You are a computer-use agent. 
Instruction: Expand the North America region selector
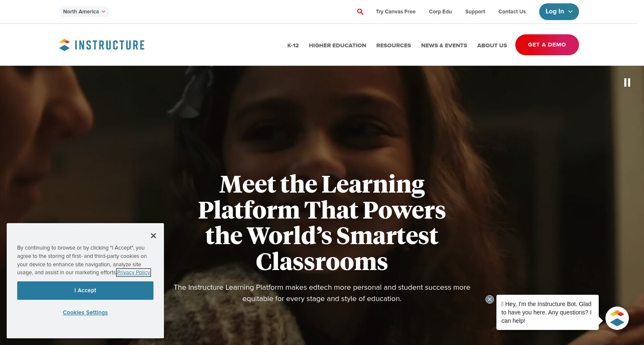click(84, 12)
